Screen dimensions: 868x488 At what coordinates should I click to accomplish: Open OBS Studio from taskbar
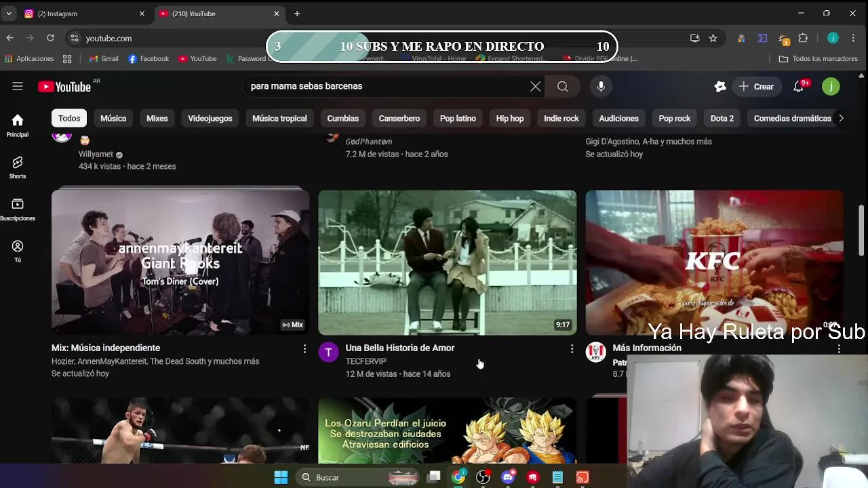[483, 477]
